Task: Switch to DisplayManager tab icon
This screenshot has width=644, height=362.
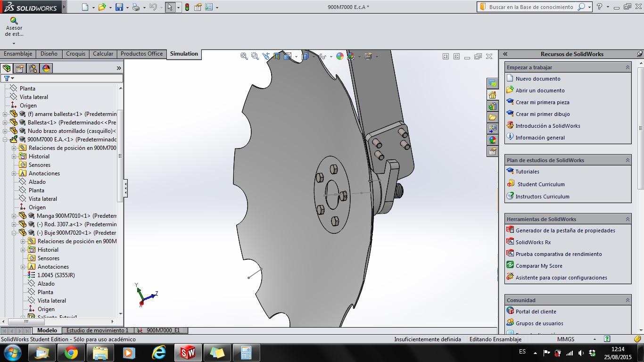Action: click(46, 68)
